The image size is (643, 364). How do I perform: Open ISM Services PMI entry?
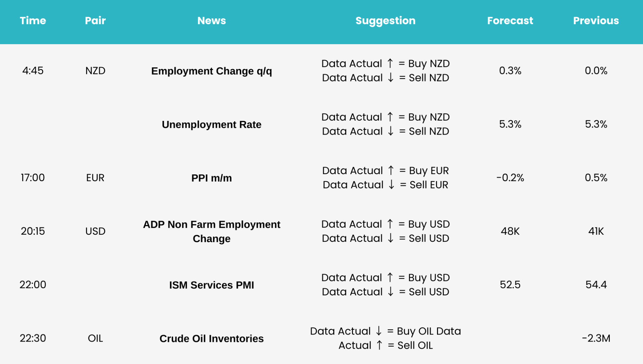pos(212,285)
